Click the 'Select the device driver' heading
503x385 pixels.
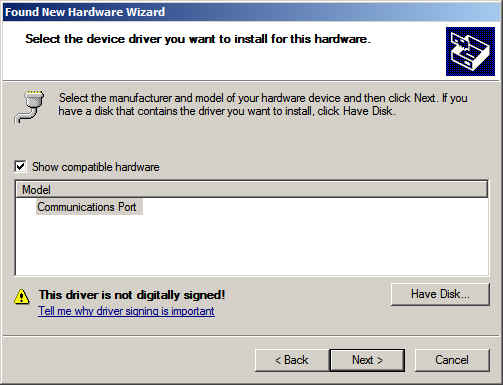[x=198, y=39]
